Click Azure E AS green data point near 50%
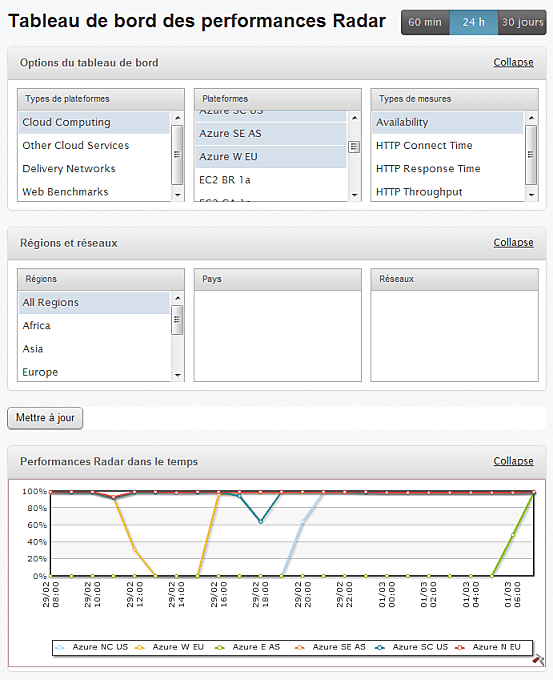This screenshot has height=680, width=553. 513,535
